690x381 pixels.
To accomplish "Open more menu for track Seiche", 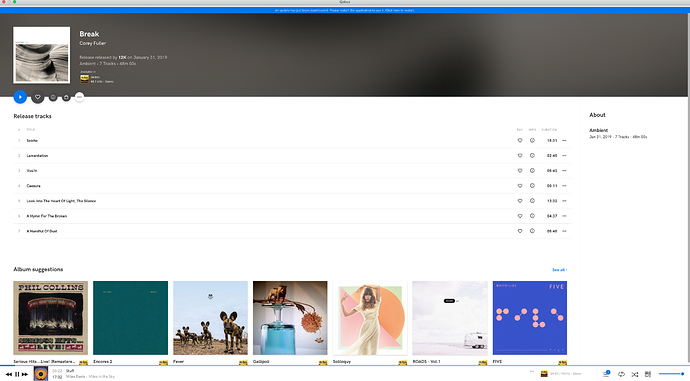I will (x=564, y=140).
